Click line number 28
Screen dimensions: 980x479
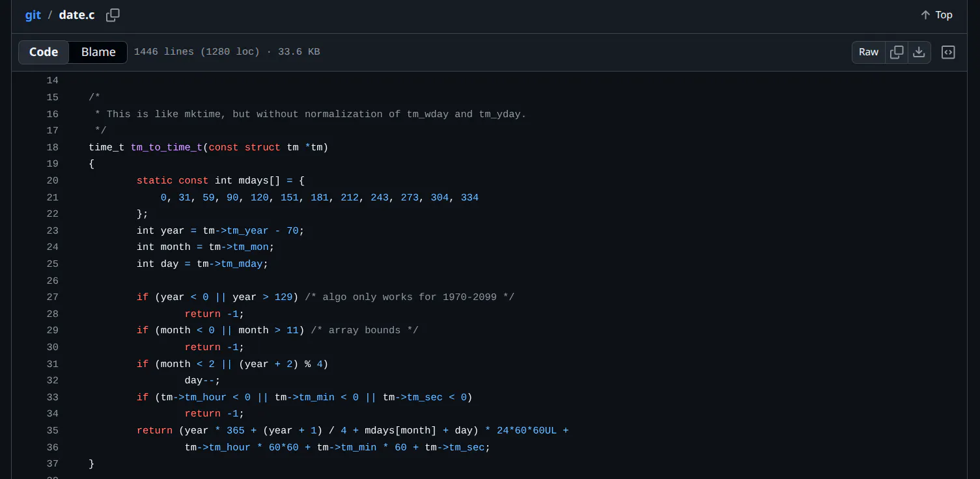[52, 314]
